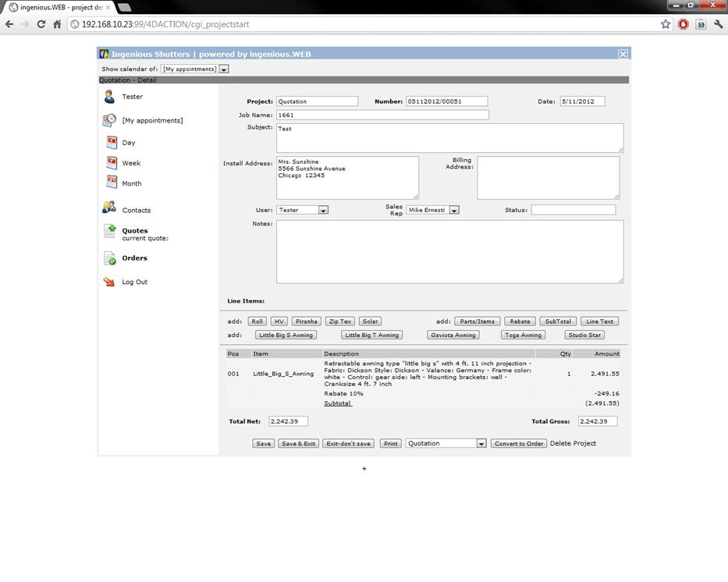Open the Sales Rep dropdown
Viewport: 728px width, 582px height.
click(x=454, y=210)
